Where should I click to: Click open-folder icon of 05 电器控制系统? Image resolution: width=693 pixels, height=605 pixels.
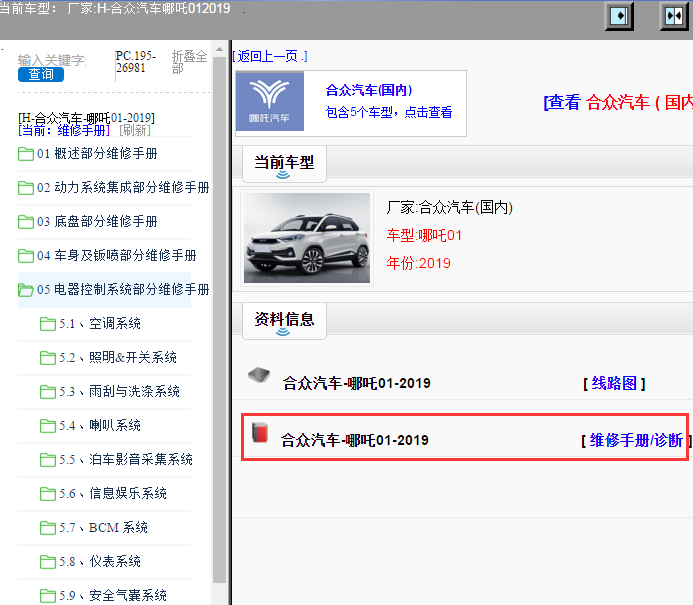click(x=26, y=290)
